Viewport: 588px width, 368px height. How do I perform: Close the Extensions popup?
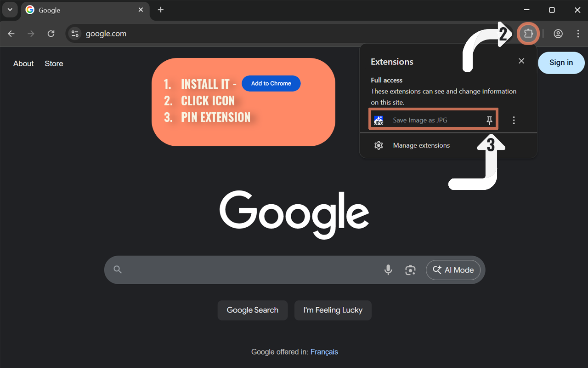521,61
